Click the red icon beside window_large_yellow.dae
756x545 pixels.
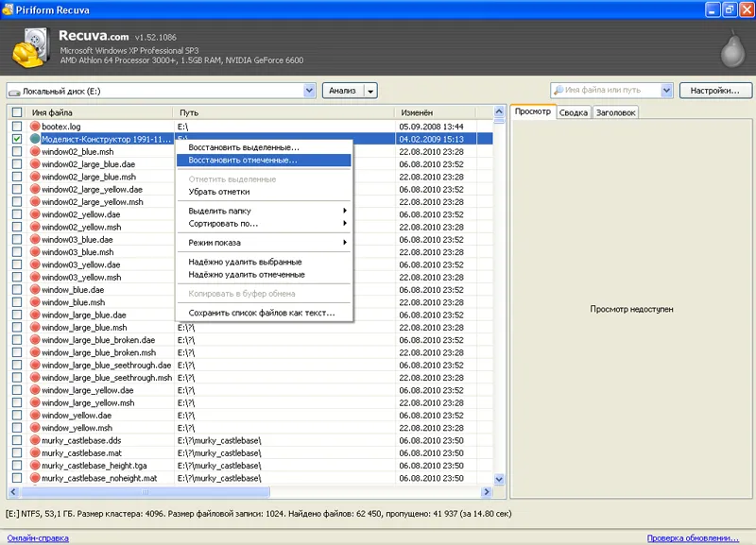pos(35,390)
